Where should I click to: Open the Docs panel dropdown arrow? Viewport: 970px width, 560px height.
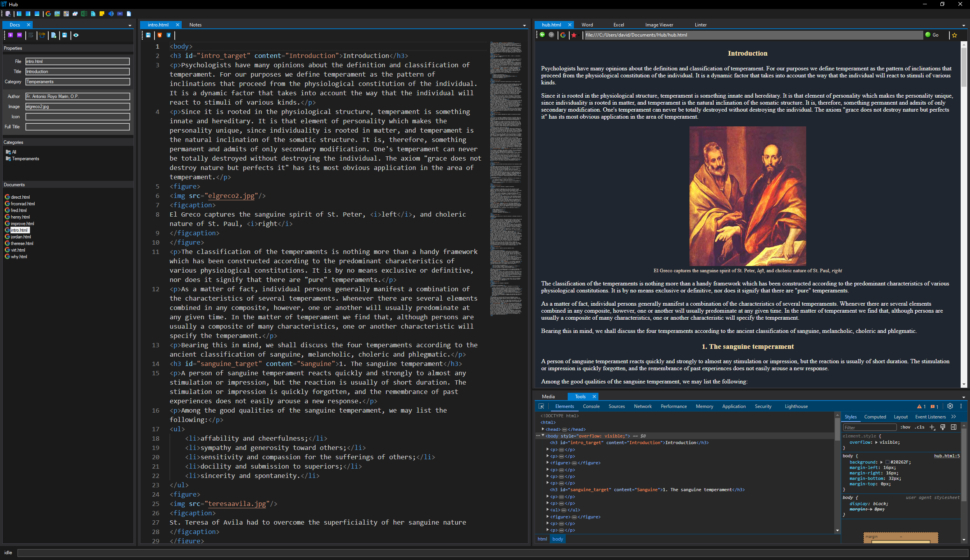coord(130,25)
